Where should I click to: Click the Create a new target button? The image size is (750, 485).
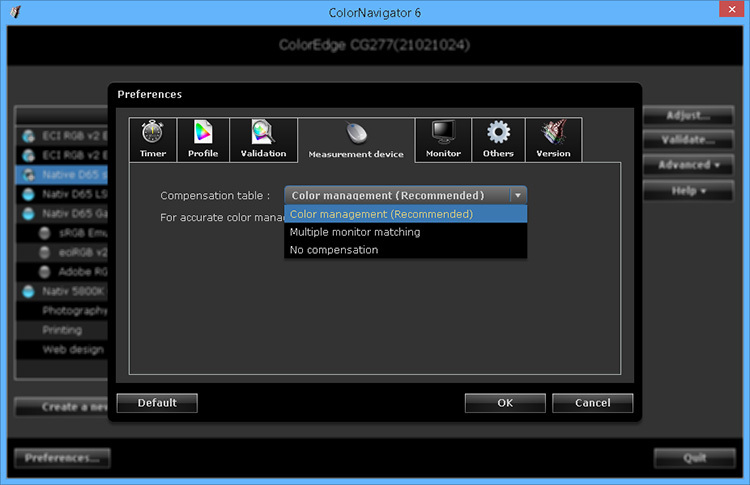(x=62, y=407)
